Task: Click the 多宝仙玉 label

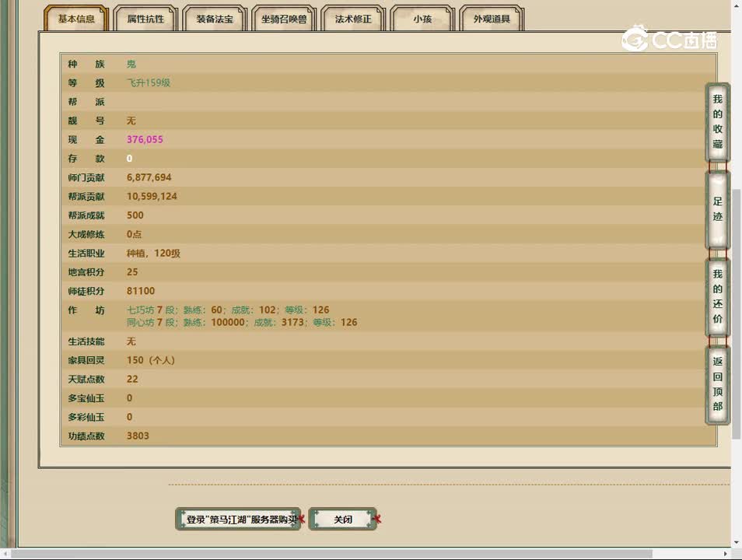Action: click(x=86, y=398)
